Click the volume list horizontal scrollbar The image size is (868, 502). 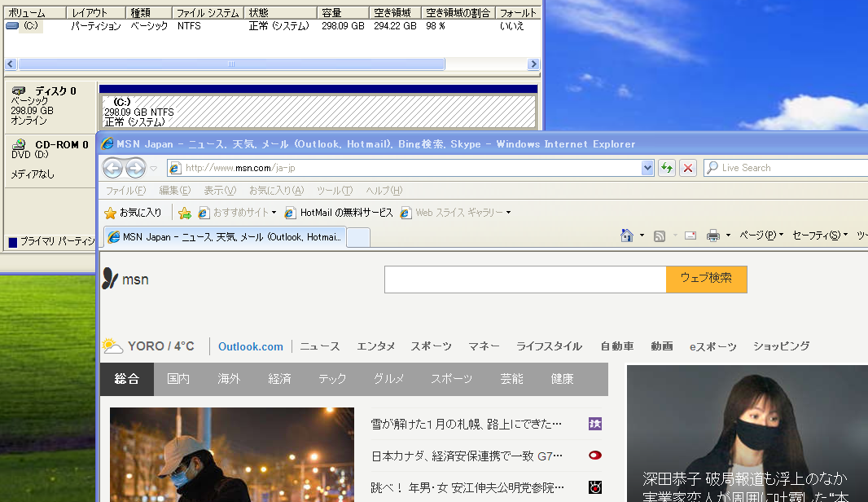pos(231,64)
